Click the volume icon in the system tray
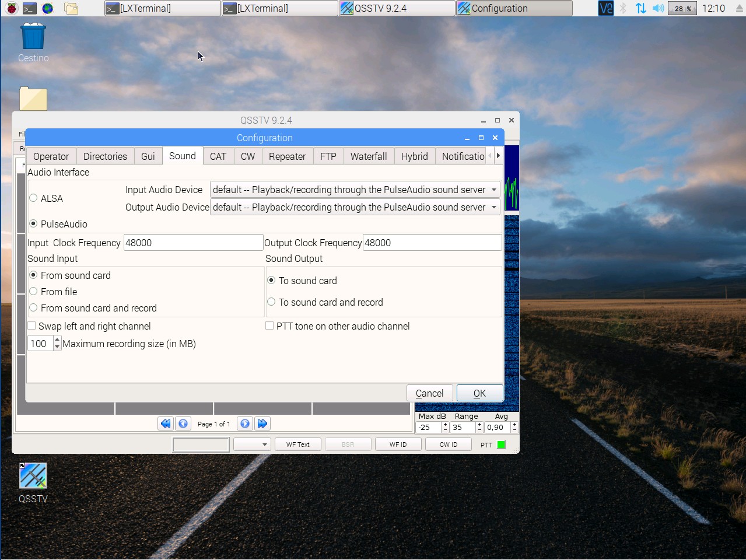 point(658,8)
